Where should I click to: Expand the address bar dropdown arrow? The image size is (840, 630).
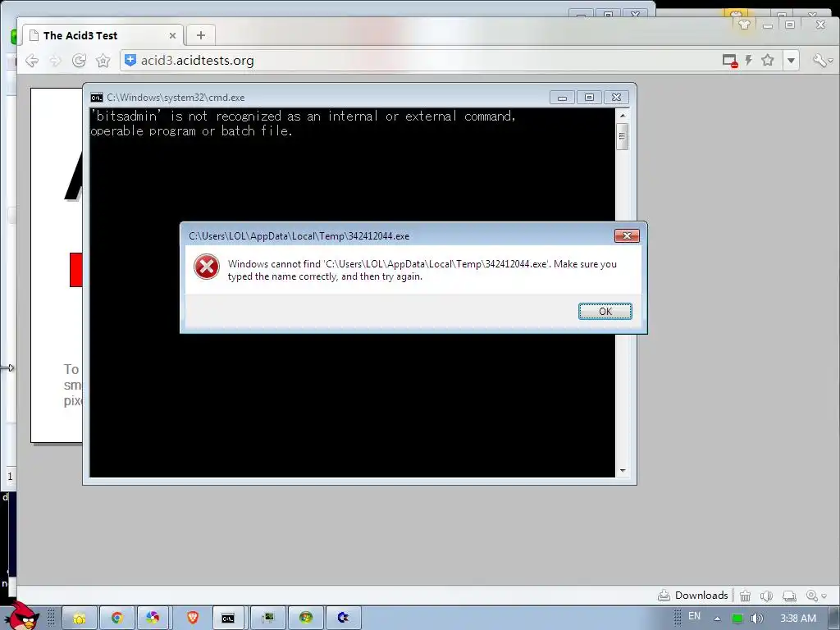coord(791,61)
